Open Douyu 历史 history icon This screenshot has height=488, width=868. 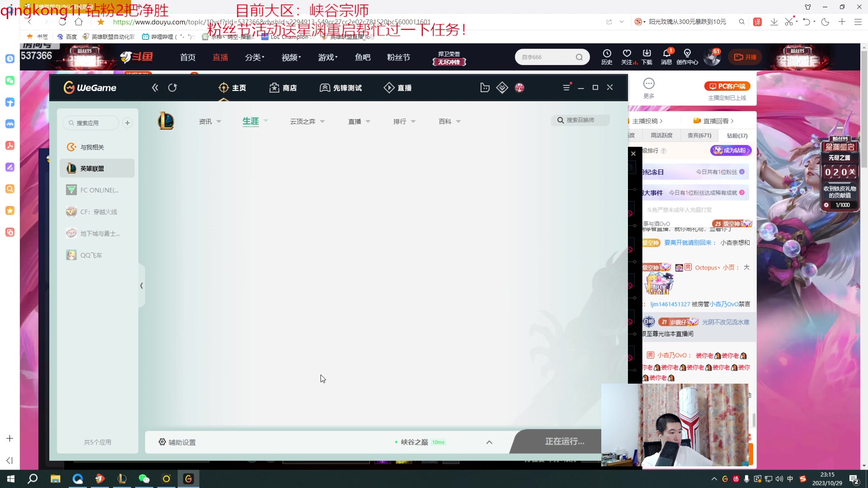[607, 57]
